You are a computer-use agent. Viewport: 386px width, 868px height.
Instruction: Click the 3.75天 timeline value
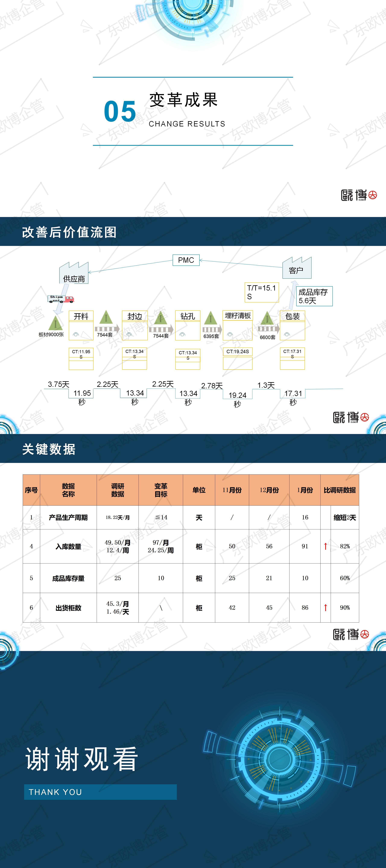tap(59, 384)
